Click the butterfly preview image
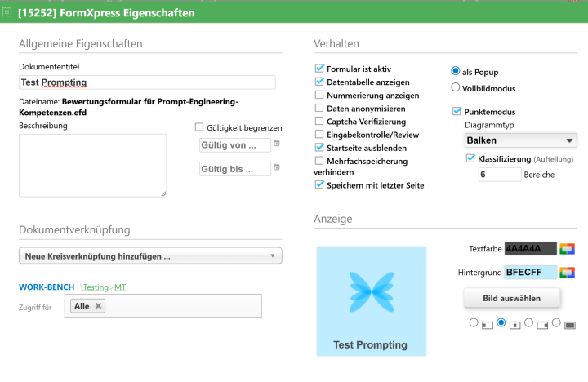The width and height of the screenshot is (588, 382). click(x=370, y=291)
